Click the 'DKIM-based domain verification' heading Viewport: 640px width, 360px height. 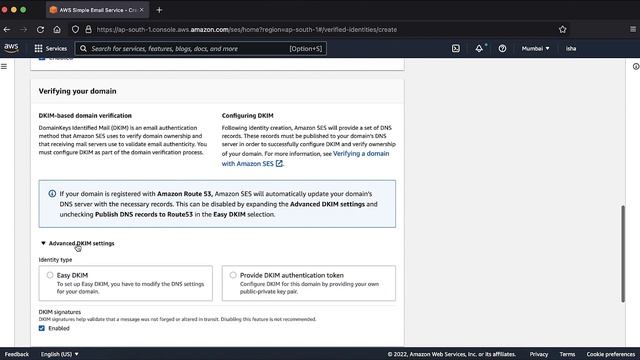(85, 116)
